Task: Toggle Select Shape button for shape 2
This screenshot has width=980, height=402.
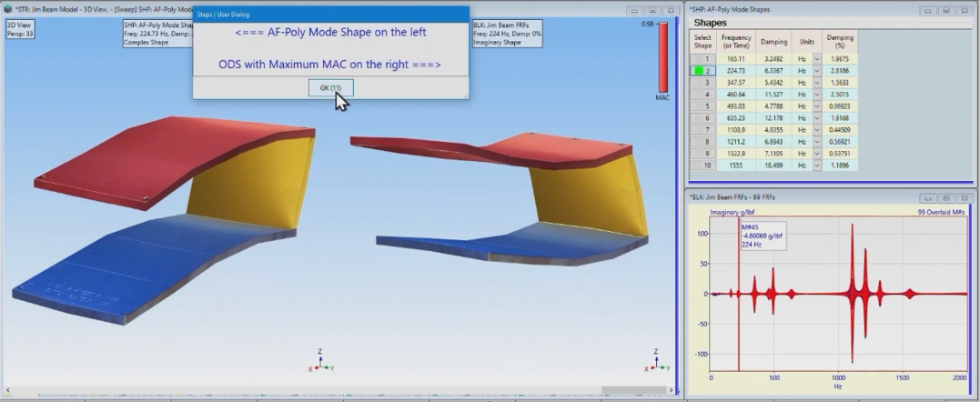Action: click(702, 70)
